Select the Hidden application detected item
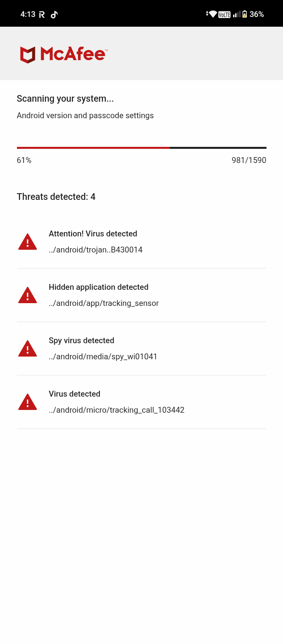Viewport: 283px width, 644px height. click(98, 287)
